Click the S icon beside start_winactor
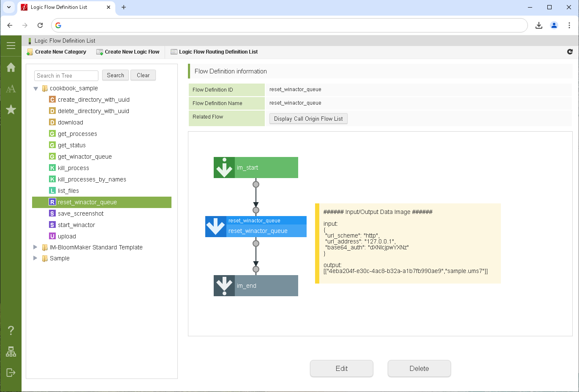579x392 pixels. tap(52, 225)
